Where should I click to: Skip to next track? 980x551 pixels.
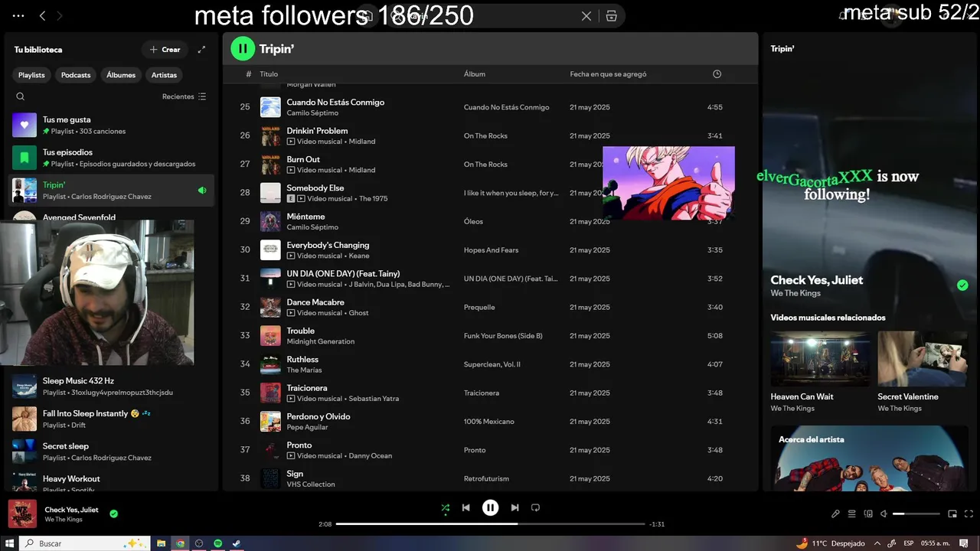(514, 507)
